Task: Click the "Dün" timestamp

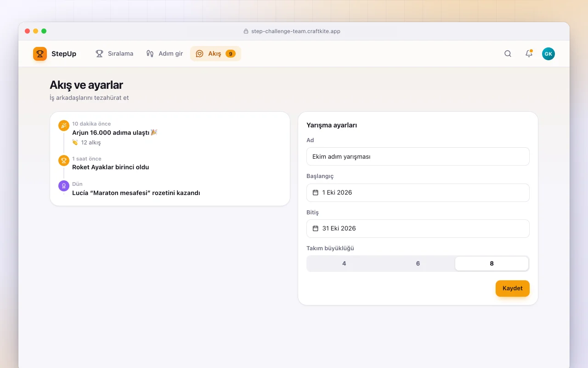Action: [x=77, y=184]
